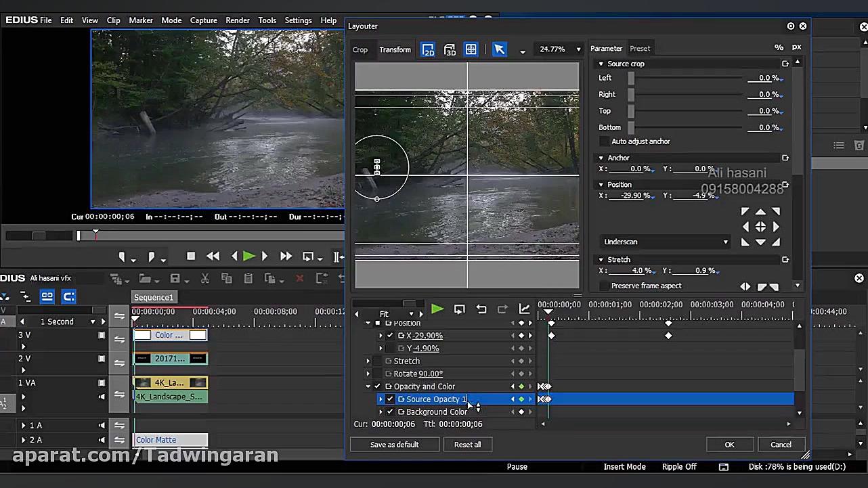Image resolution: width=868 pixels, height=488 pixels.
Task: Click the stop button in the player
Action: point(191,257)
